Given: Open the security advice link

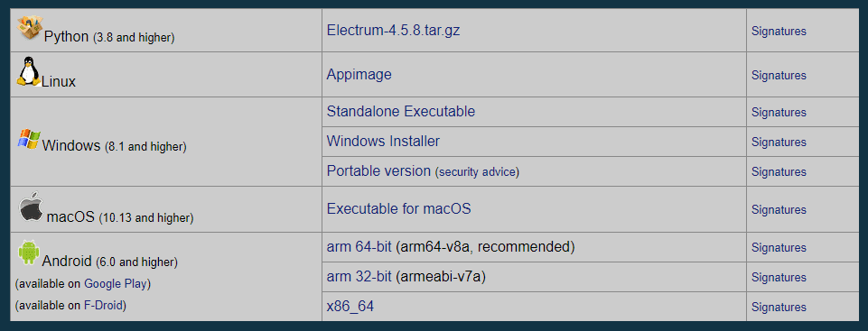Looking at the screenshot, I should 477,172.
